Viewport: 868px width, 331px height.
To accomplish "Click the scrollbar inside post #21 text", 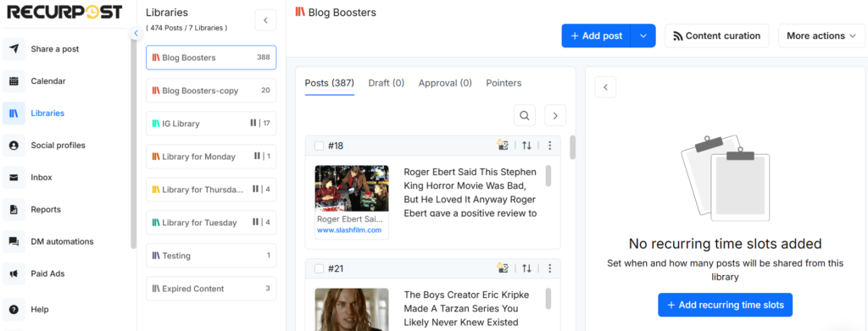I will (548, 299).
